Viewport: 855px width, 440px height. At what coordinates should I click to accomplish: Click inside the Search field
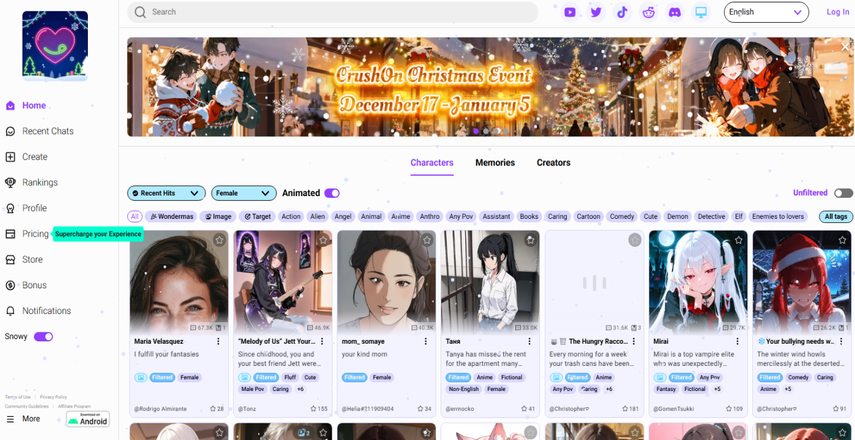point(333,12)
